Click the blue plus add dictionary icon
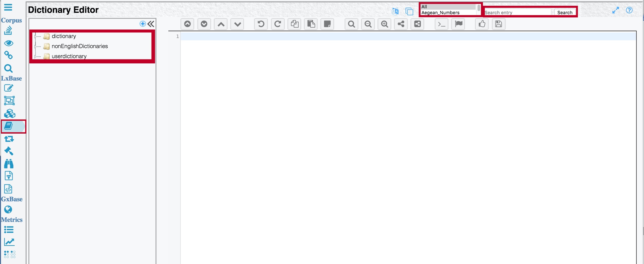The image size is (644, 264). (143, 24)
